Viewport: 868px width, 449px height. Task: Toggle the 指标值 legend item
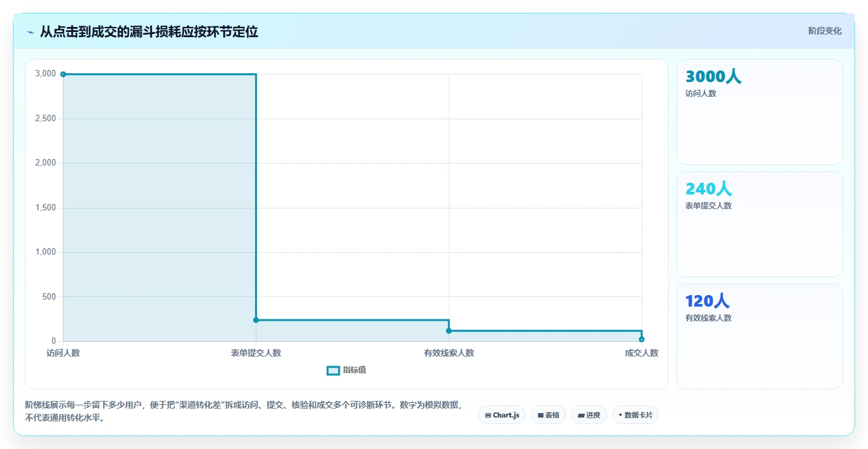tap(346, 370)
